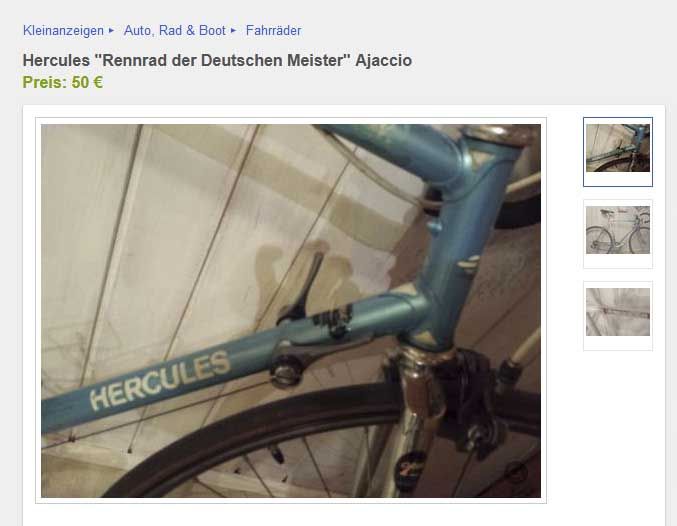
Task: Click the Hercules listing title heading
Action: coord(217,60)
